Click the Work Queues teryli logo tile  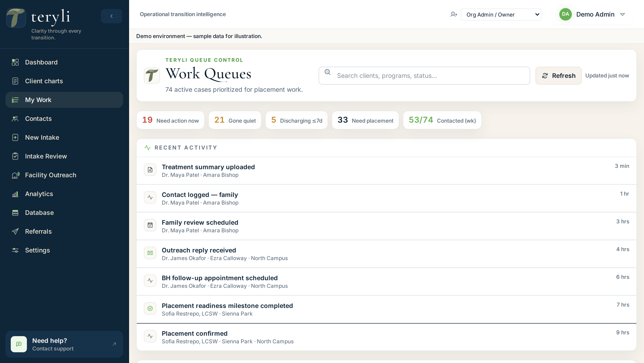click(x=152, y=75)
